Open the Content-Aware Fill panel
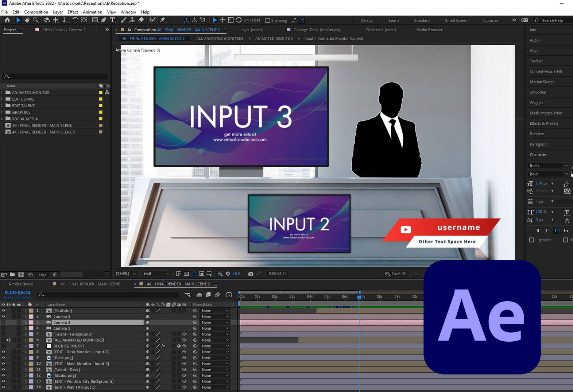 (546, 71)
